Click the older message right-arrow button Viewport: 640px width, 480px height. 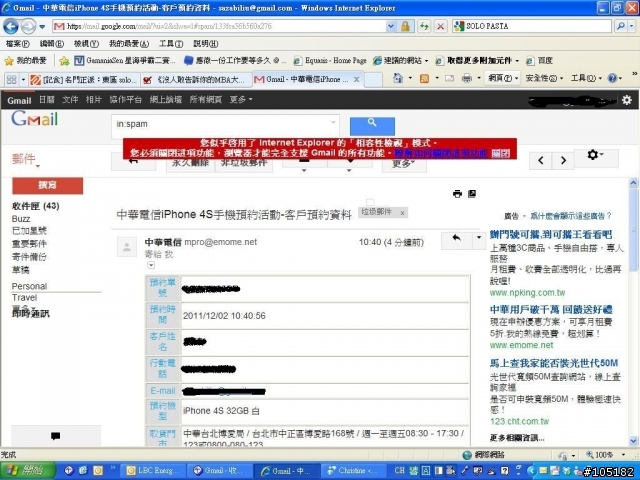563,160
